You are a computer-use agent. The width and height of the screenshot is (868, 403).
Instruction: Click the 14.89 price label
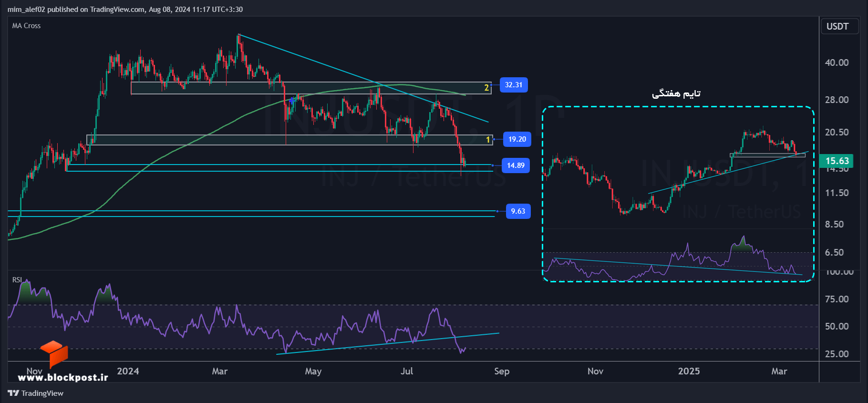coord(516,165)
